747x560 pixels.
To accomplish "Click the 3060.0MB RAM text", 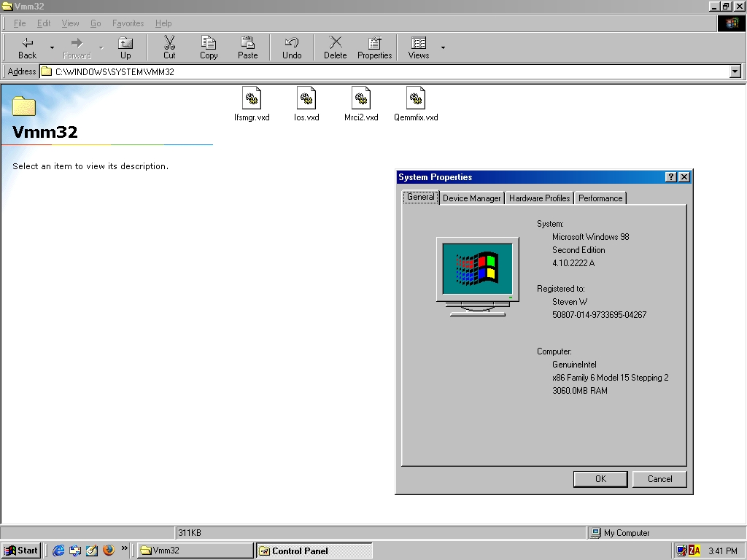I will point(580,391).
